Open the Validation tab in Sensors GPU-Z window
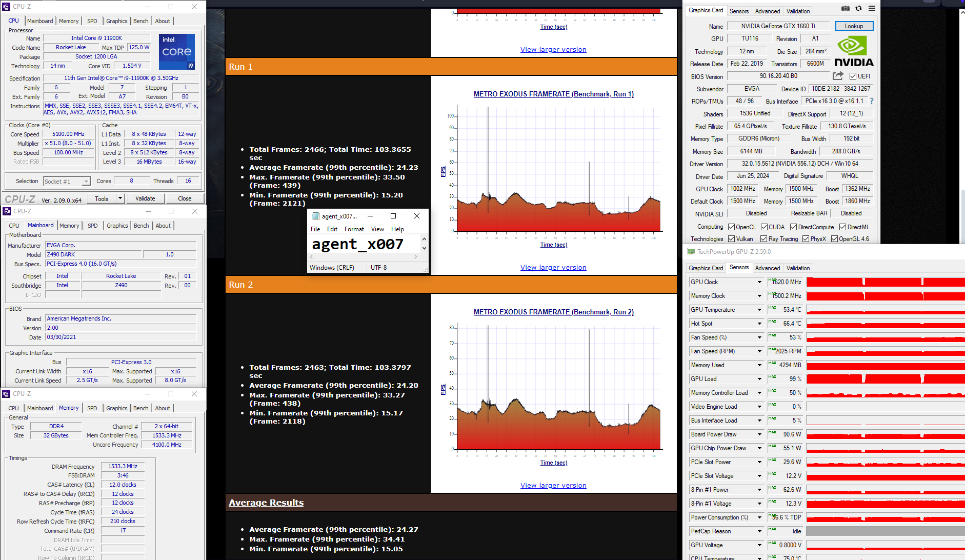The height and width of the screenshot is (560, 965). point(798,268)
